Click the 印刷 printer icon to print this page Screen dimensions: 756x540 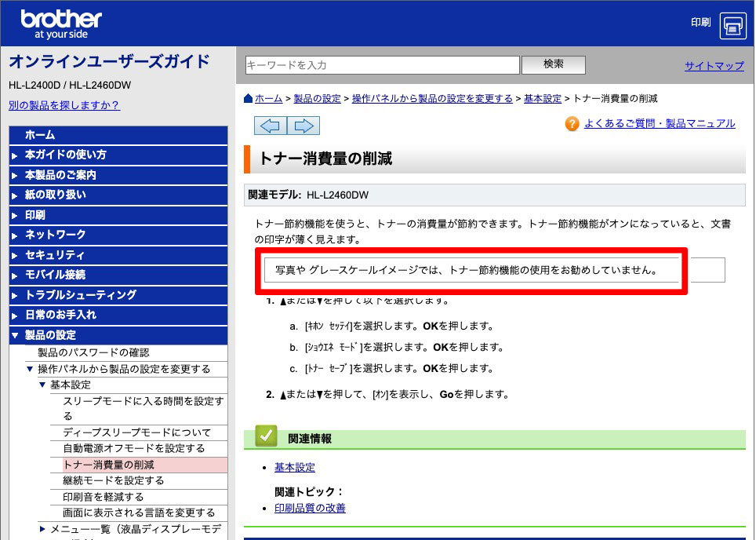(733, 26)
